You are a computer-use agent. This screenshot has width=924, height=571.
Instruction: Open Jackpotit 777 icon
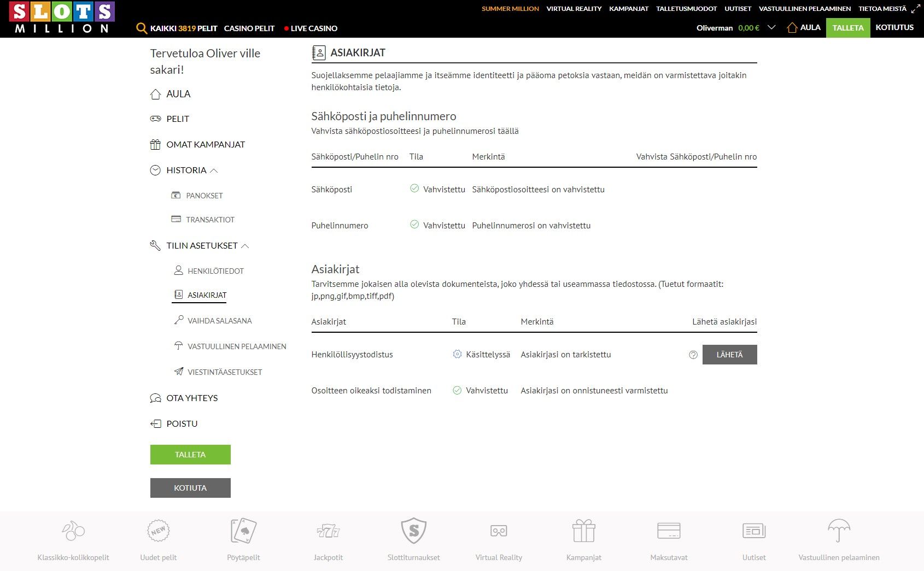point(329,531)
